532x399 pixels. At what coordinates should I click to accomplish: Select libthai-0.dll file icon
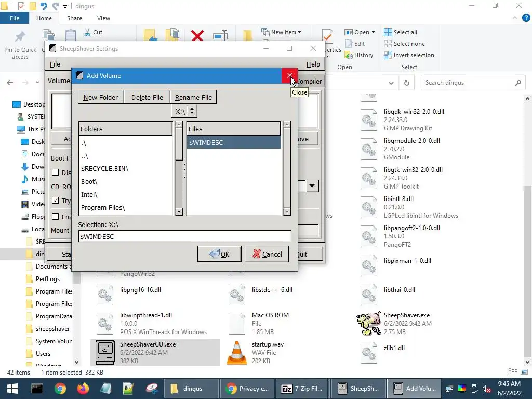[x=369, y=295]
